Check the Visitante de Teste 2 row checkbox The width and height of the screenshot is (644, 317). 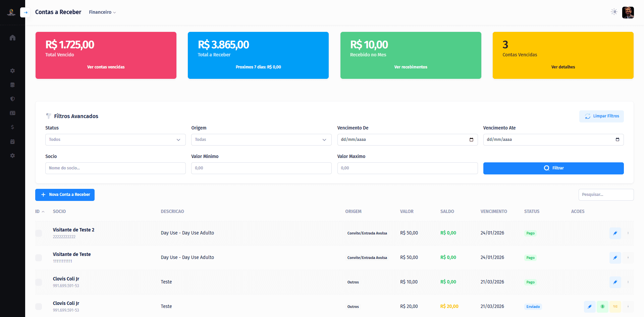(39, 233)
